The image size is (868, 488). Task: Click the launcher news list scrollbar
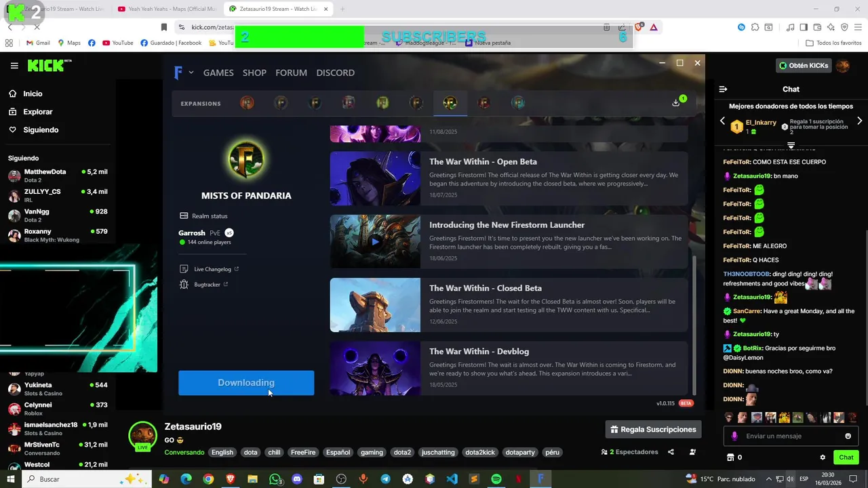coord(694,325)
